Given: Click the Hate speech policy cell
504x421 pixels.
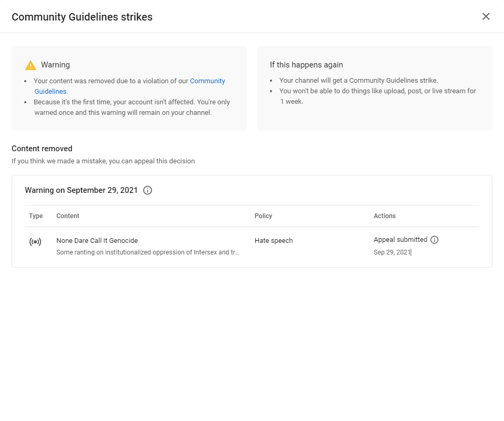Looking at the screenshot, I should pyautogui.click(x=274, y=241).
